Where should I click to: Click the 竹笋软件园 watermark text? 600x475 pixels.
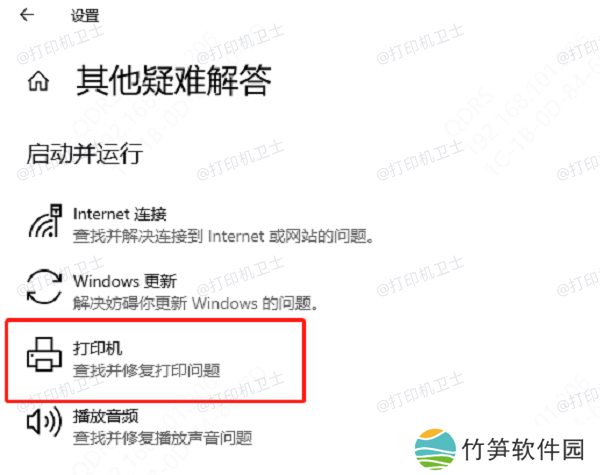coord(523,449)
